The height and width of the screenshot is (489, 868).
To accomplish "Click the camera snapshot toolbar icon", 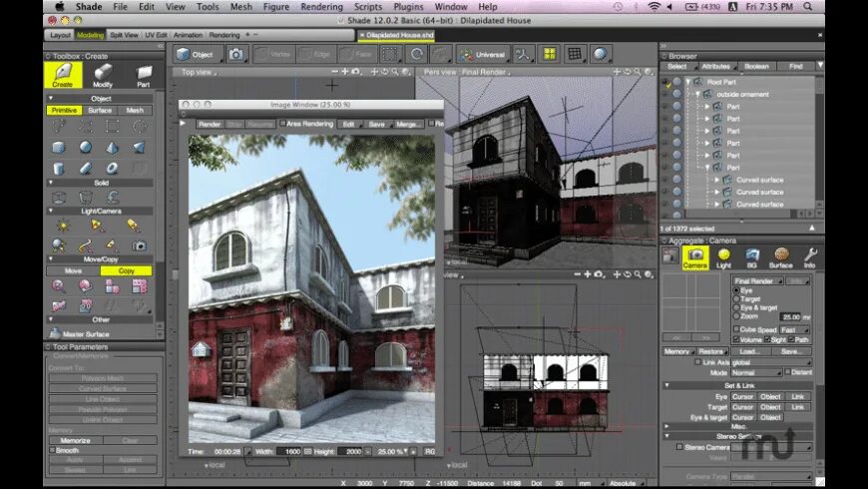I will pos(236,54).
